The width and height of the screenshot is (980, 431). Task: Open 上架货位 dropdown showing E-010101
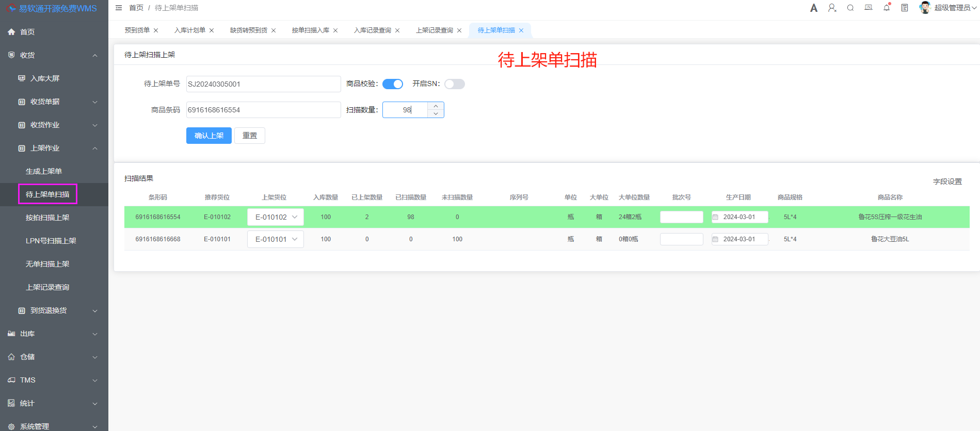(x=276, y=239)
